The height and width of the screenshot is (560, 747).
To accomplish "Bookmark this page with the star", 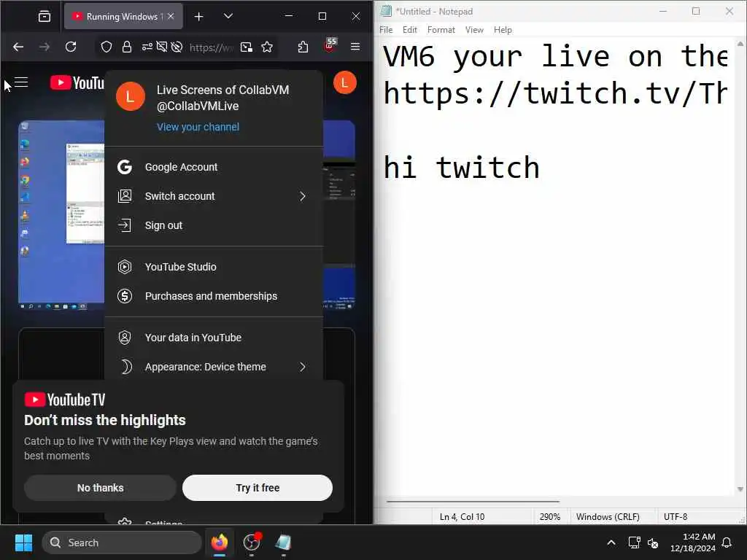I will pyautogui.click(x=267, y=47).
